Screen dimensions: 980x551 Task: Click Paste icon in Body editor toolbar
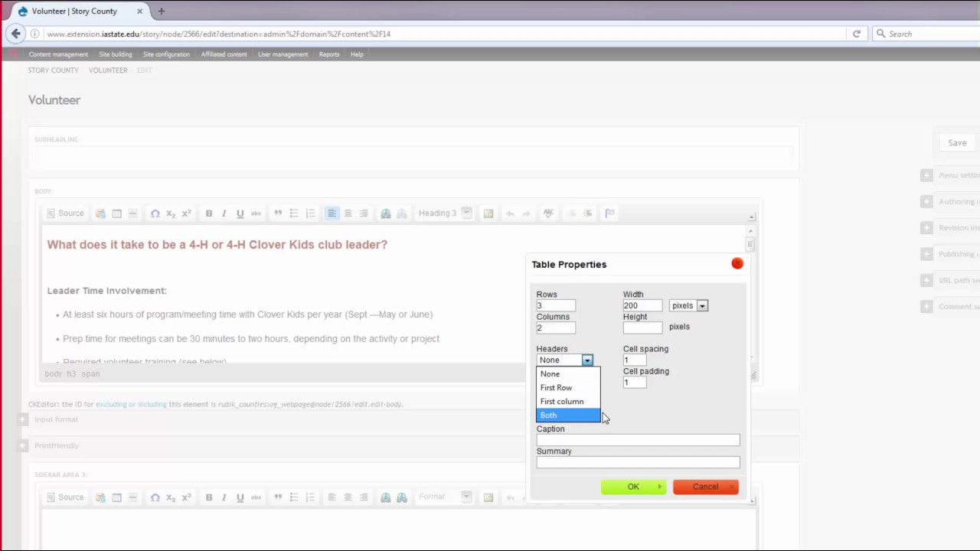100,214
